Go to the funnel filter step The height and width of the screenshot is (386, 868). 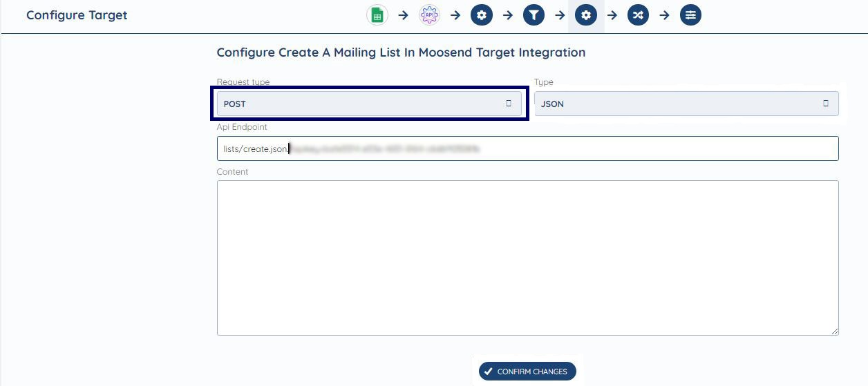coord(534,15)
